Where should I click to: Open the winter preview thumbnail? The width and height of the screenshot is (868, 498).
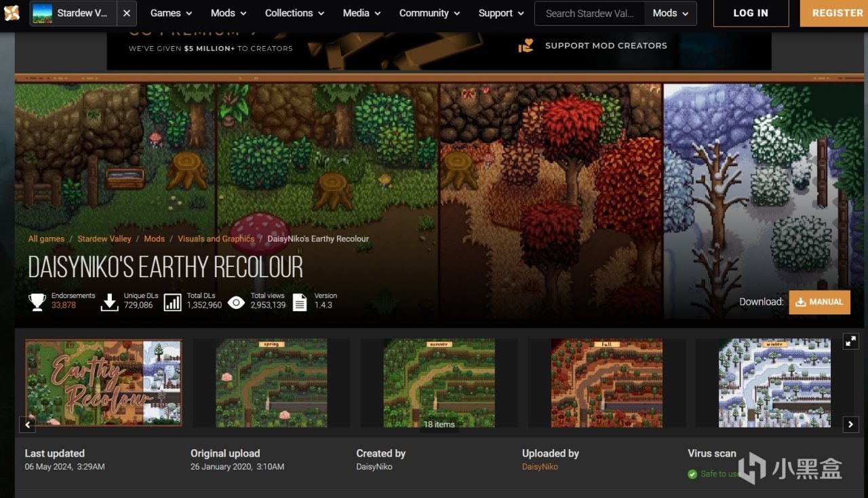tap(774, 383)
